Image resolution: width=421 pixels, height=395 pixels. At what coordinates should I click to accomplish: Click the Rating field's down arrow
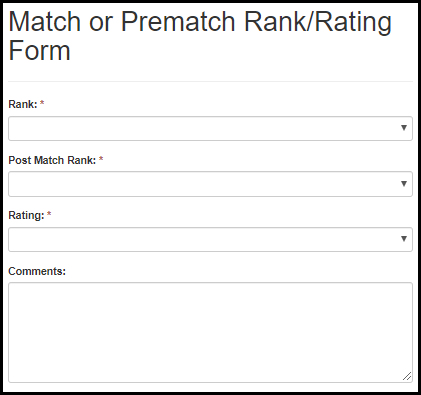pos(404,239)
